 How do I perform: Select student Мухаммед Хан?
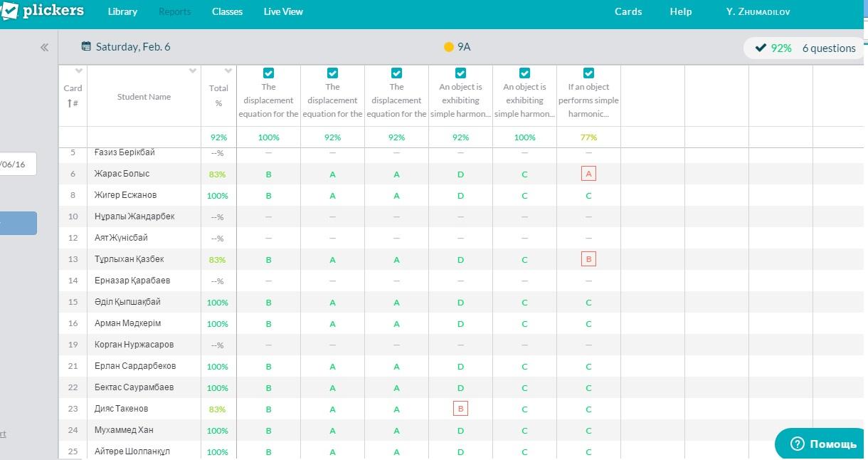point(124,430)
